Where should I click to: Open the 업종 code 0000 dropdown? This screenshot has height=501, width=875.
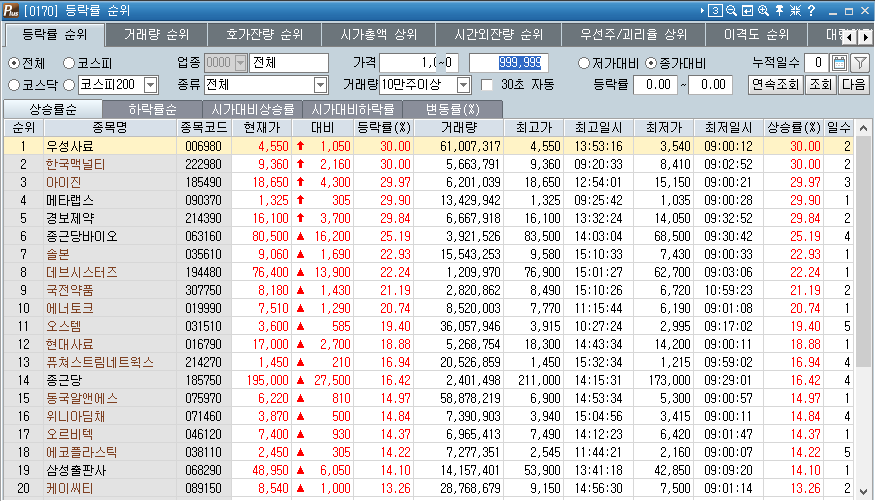(x=241, y=63)
